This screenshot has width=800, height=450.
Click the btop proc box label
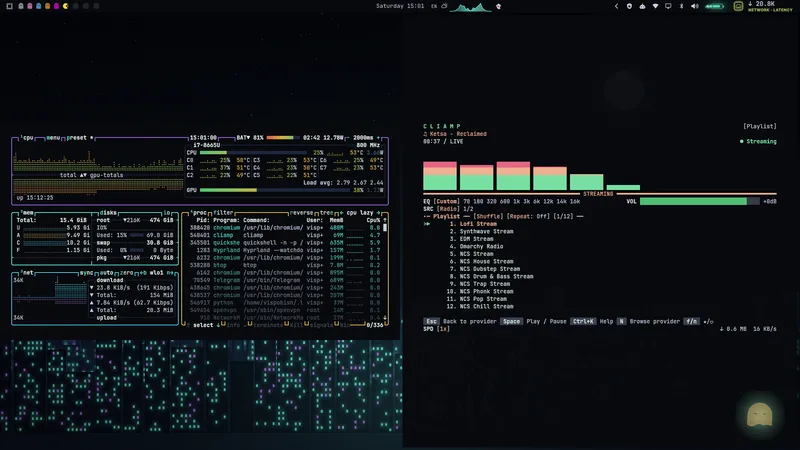pyautogui.click(x=198, y=213)
